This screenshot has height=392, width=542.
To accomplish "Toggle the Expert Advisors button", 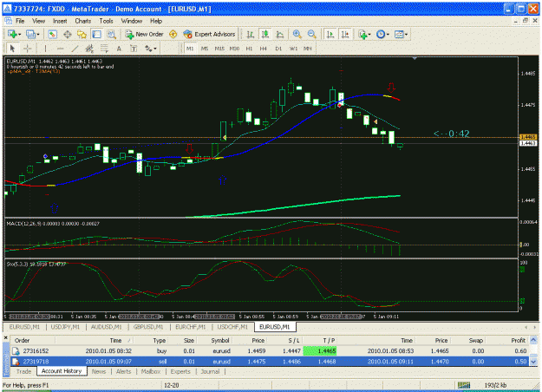I will pyautogui.click(x=210, y=34).
